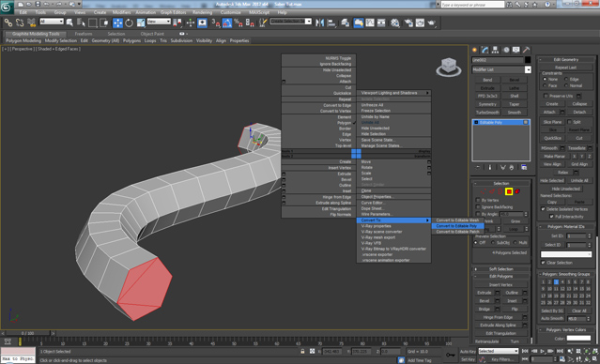Open the Rendering menu
The height and width of the screenshot is (364, 600).
coord(203,12)
